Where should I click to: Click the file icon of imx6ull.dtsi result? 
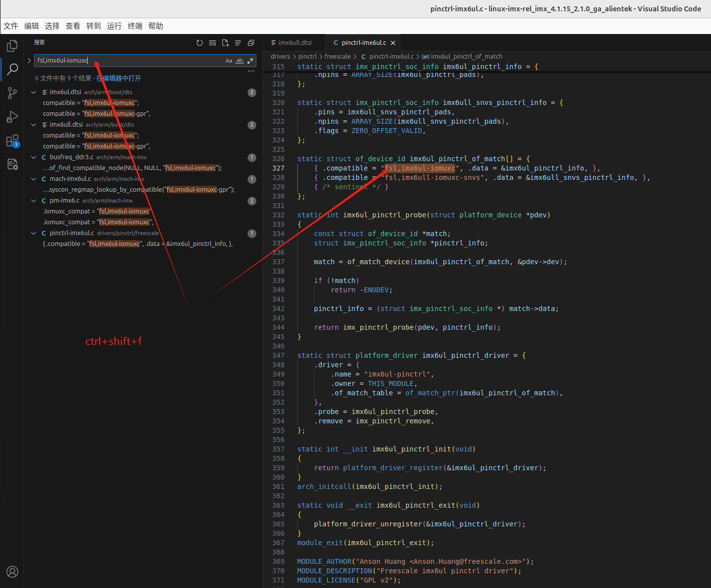pyautogui.click(x=45, y=125)
